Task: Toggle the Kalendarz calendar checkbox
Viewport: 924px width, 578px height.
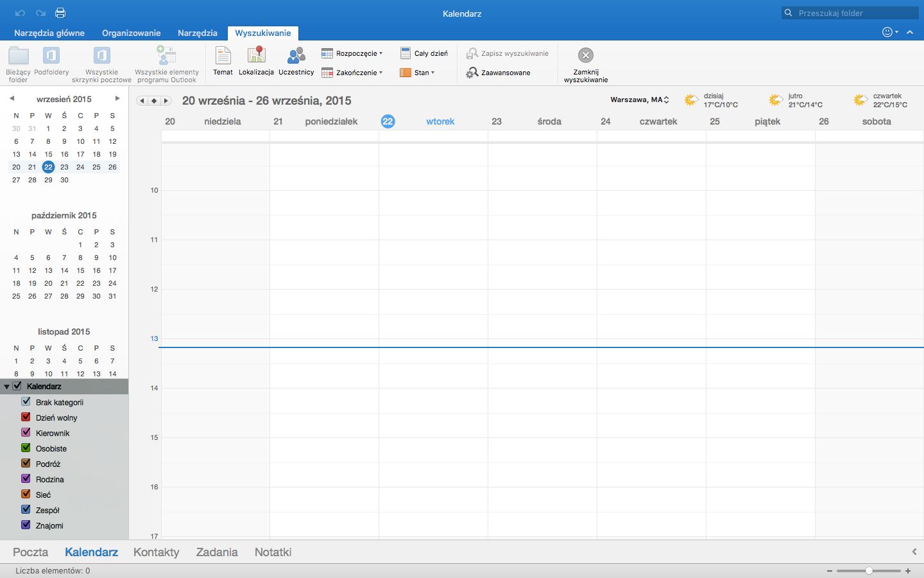Action: 17,386
